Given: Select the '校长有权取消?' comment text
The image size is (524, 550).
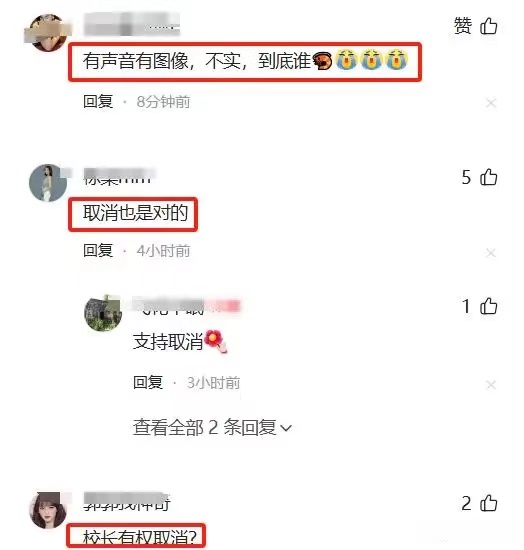Looking at the screenshot, I should tap(140, 538).
